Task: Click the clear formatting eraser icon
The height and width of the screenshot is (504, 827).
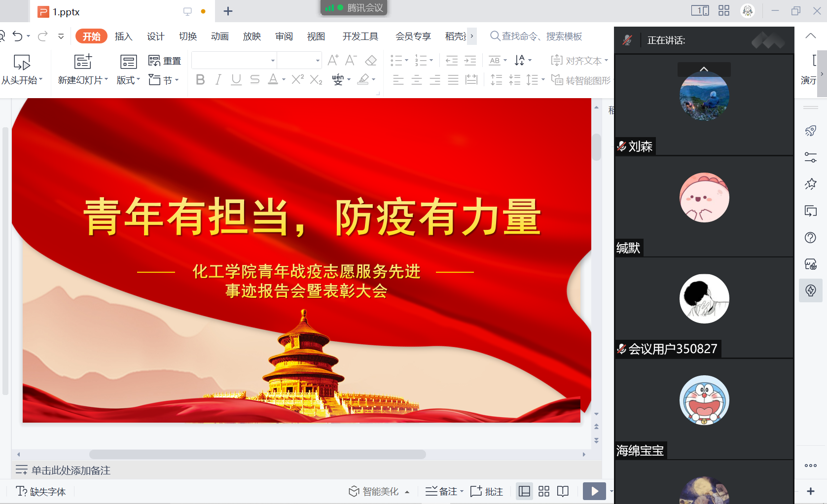Action: pyautogui.click(x=371, y=61)
